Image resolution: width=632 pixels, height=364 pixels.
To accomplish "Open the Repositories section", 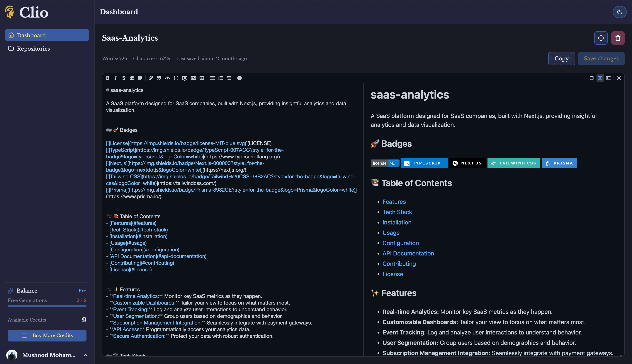I will click(x=33, y=49).
